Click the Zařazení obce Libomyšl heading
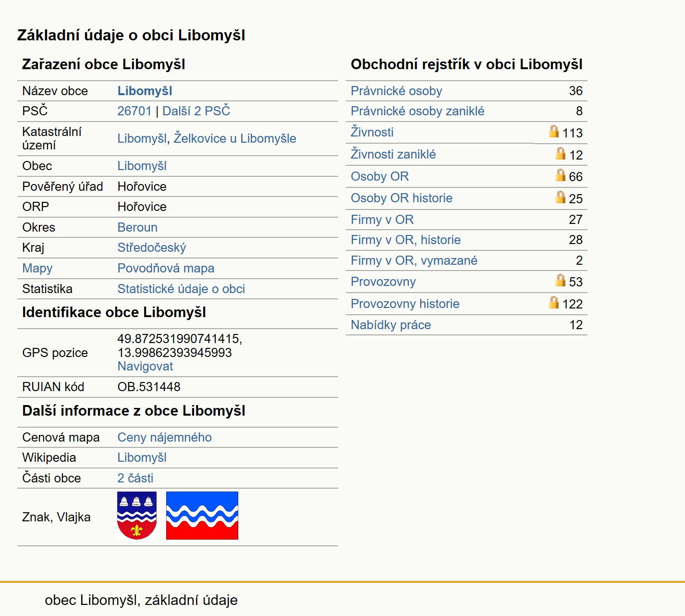Screen dimensions: 685x616 click(x=104, y=64)
